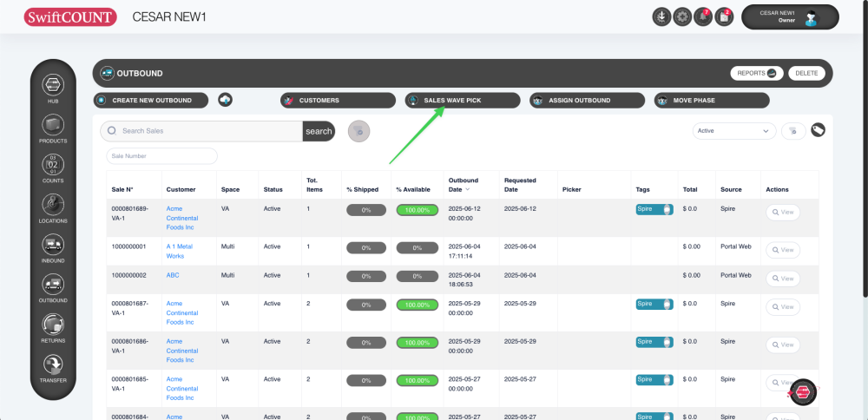
Task: Click the Source column header
Action: pos(731,189)
